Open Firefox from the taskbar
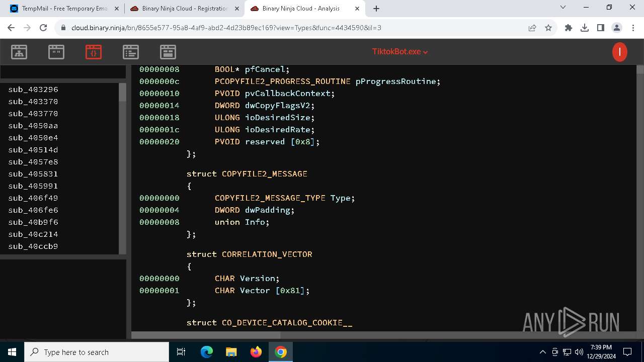 256,352
